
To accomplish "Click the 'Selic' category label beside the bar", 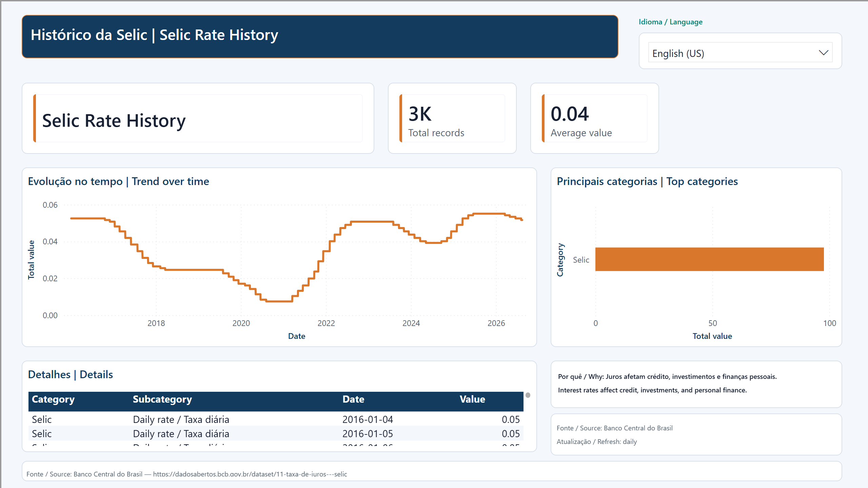I will pyautogui.click(x=581, y=260).
